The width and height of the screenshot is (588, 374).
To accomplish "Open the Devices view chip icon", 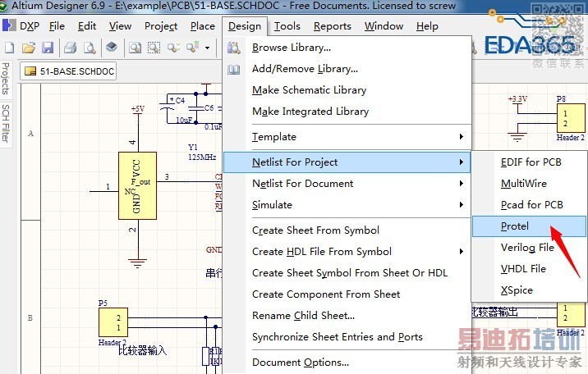I will click(112, 48).
